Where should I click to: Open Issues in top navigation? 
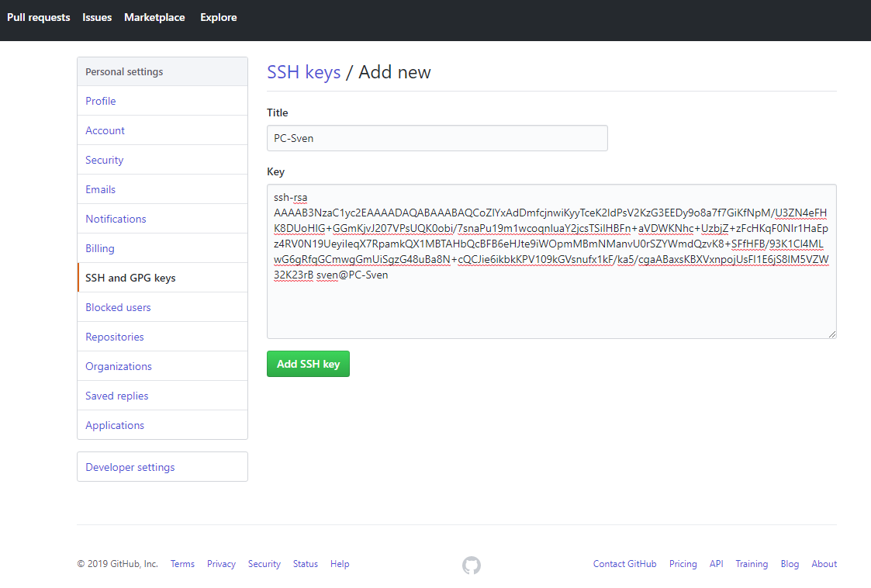pyautogui.click(x=97, y=17)
